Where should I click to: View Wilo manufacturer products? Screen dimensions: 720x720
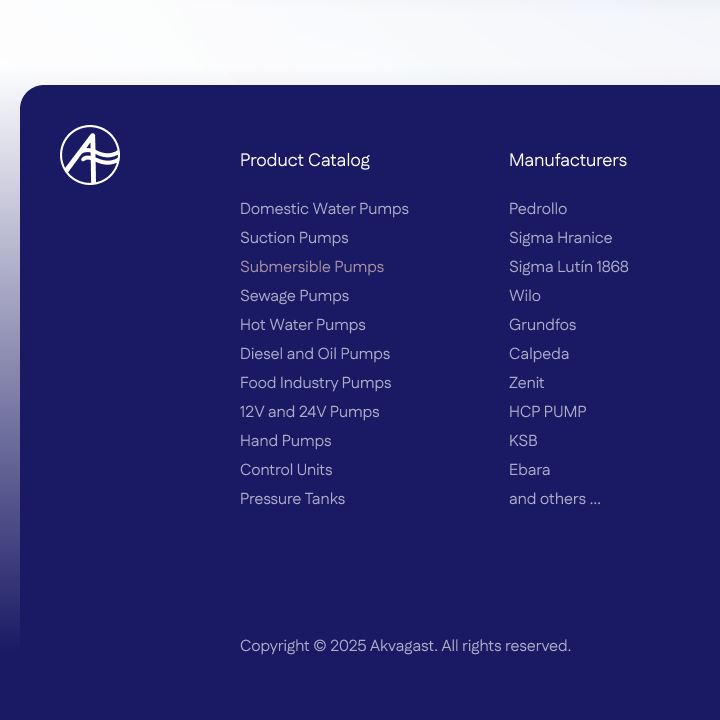525,296
